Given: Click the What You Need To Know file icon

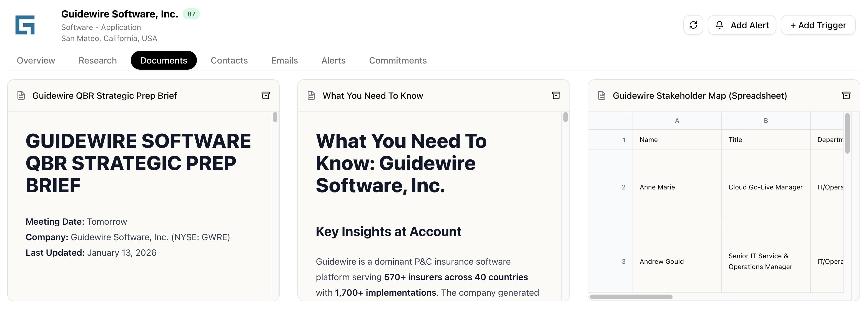Looking at the screenshot, I should [x=311, y=96].
